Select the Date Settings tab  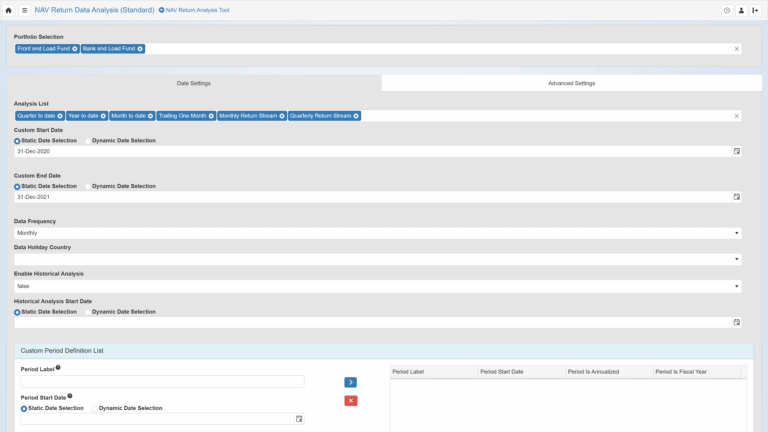(x=193, y=83)
